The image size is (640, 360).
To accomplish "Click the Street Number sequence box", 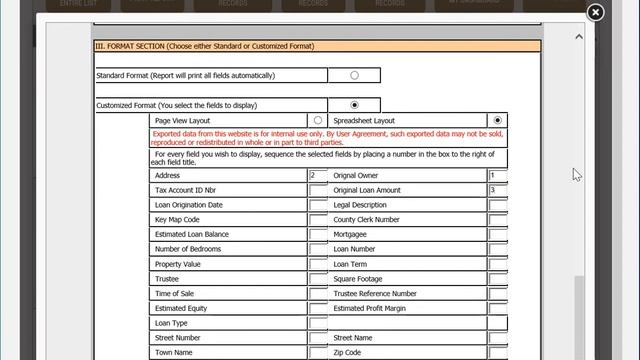I will point(318,338).
